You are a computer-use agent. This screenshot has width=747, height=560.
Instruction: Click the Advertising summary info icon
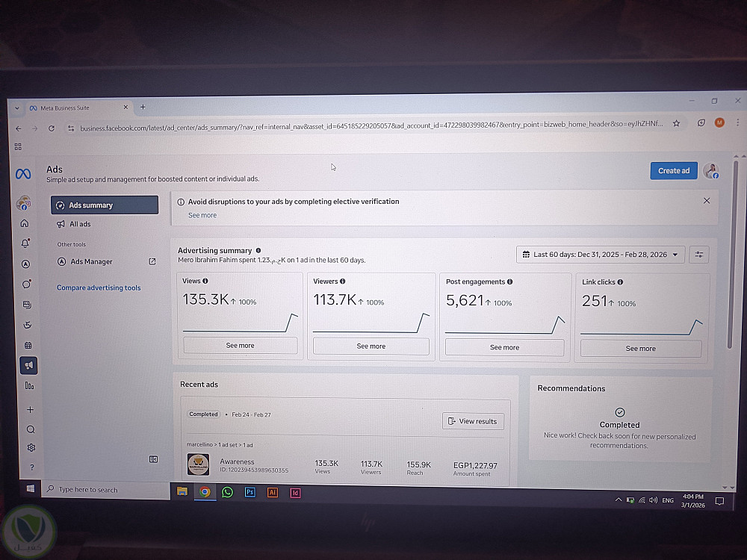(x=258, y=250)
